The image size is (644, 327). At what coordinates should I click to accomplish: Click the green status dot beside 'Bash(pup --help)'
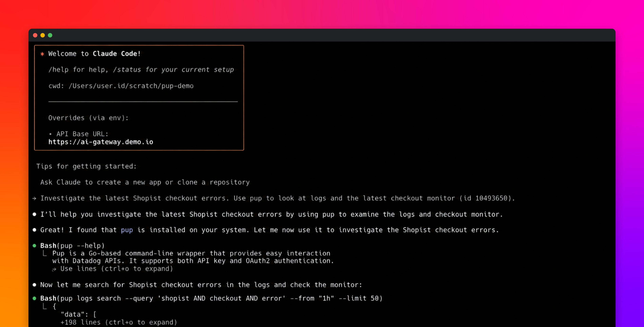click(x=35, y=246)
